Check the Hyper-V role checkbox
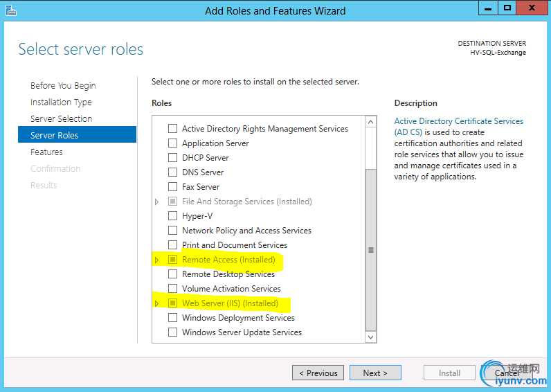551x392 pixels. [173, 216]
